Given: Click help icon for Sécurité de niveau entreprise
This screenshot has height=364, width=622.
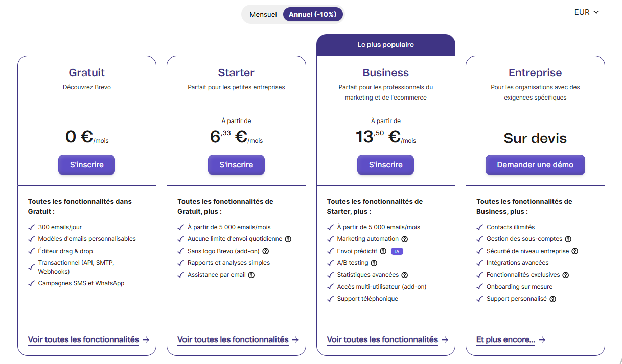Looking at the screenshot, I should 575,251.
